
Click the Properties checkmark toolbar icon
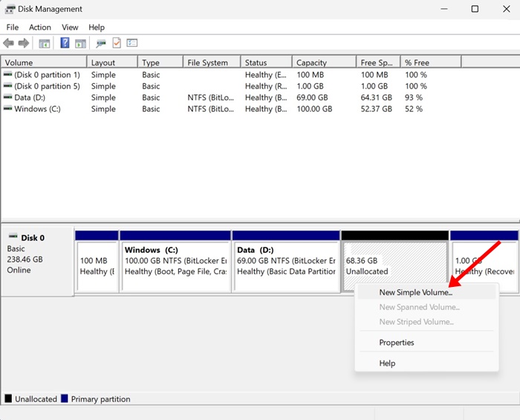(117, 43)
